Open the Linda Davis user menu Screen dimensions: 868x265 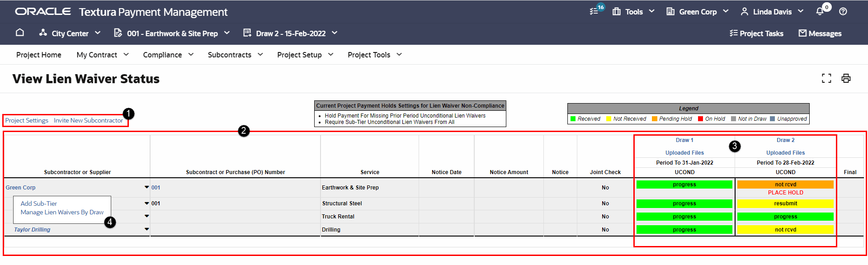pyautogui.click(x=801, y=11)
